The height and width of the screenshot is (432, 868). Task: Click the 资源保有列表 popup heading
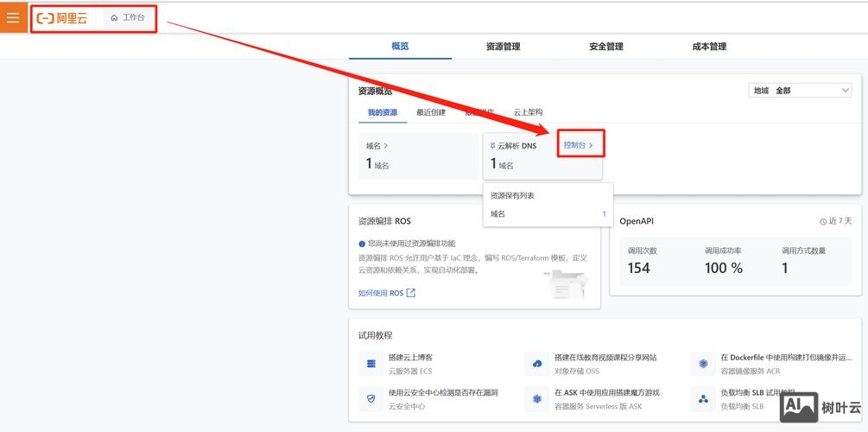[x=512, y=195]
